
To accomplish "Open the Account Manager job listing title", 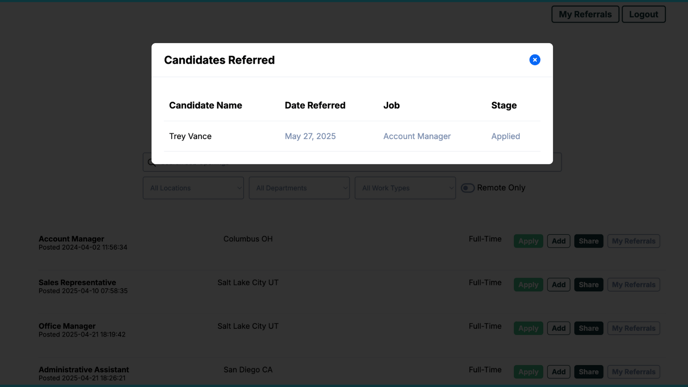I will pyautogui.click(x=71, y=239).
